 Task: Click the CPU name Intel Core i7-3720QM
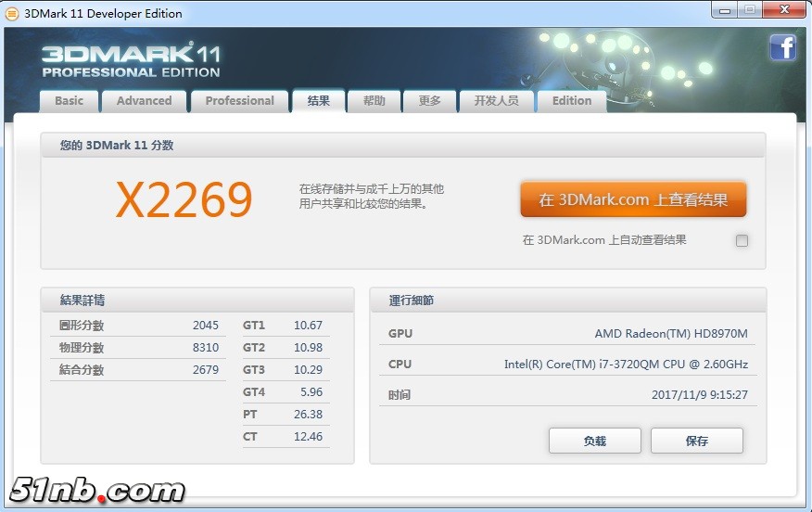coord(626,365)
